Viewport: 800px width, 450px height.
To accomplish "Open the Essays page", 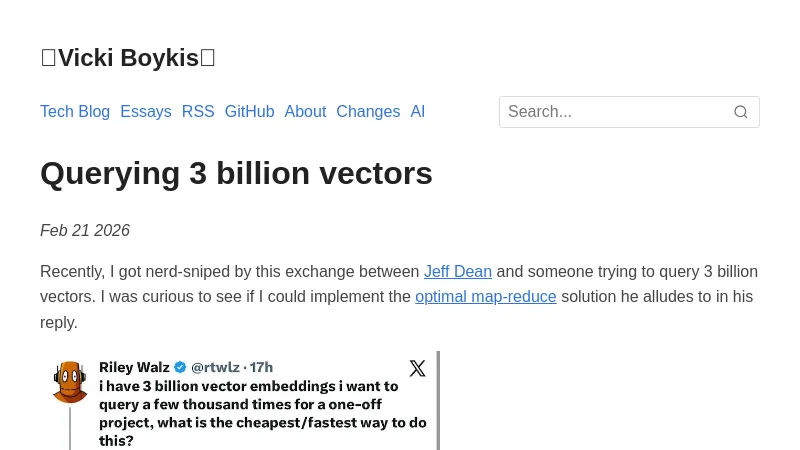I will [146, 112].
